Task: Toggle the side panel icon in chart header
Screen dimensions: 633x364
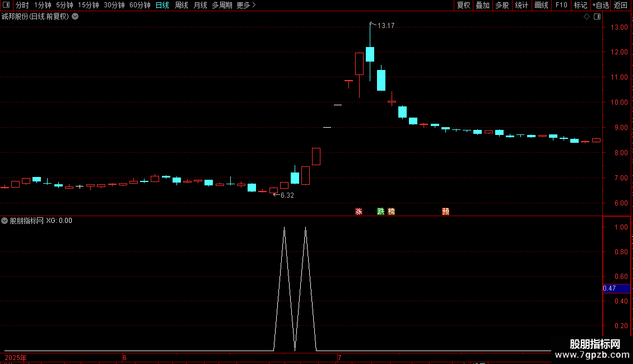Action: 597,17
